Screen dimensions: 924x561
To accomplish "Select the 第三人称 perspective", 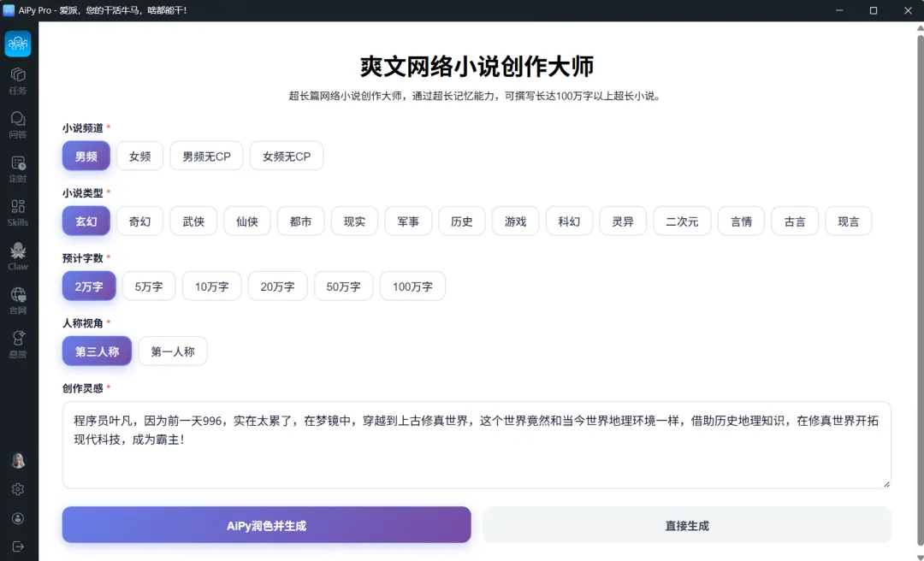I will (98, 351).
